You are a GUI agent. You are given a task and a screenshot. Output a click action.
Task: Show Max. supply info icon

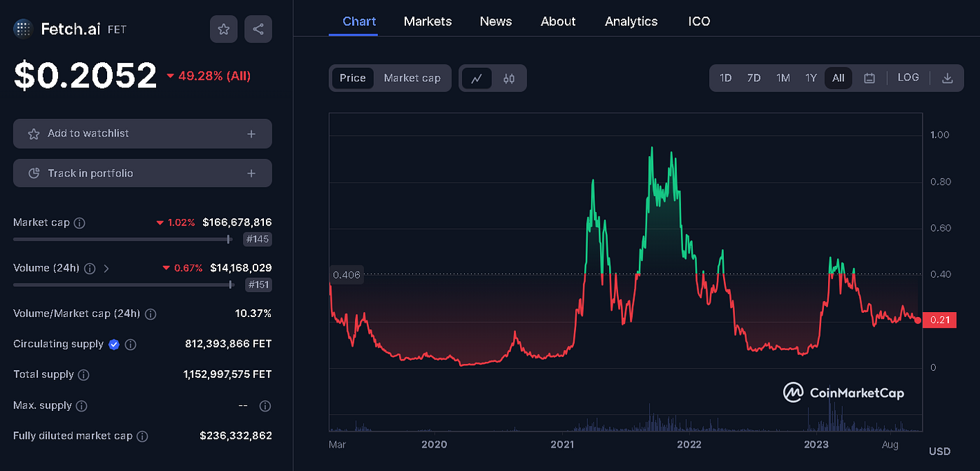click(81, 406)
